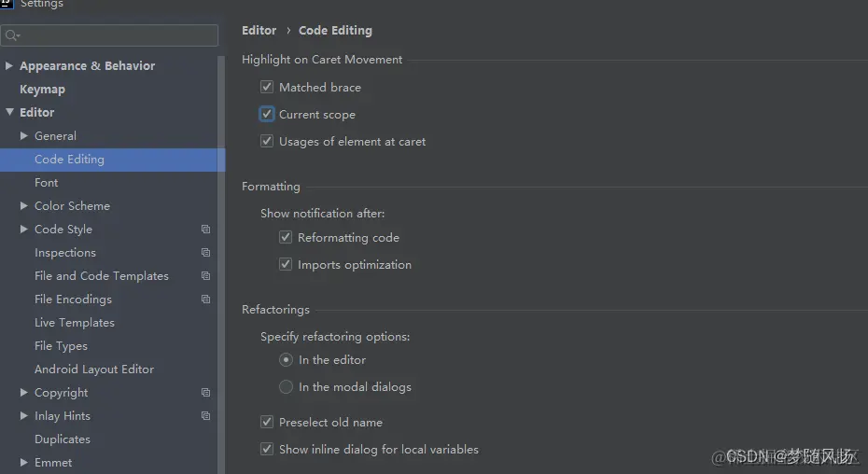Toggle the Current scope checkbox

(267, 114)
